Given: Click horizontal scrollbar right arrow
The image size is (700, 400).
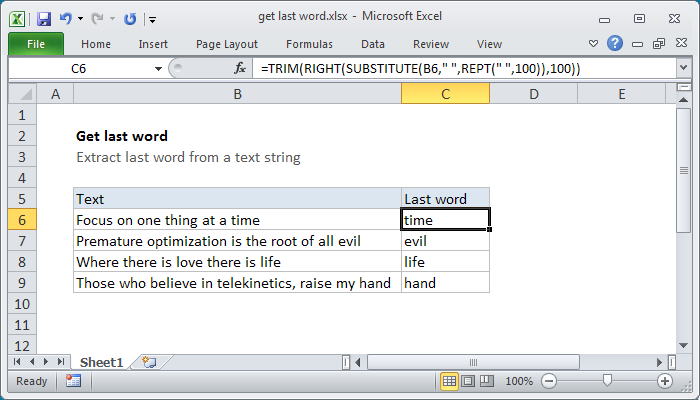Looking at the screenshot, I should (x=659, y=362).
